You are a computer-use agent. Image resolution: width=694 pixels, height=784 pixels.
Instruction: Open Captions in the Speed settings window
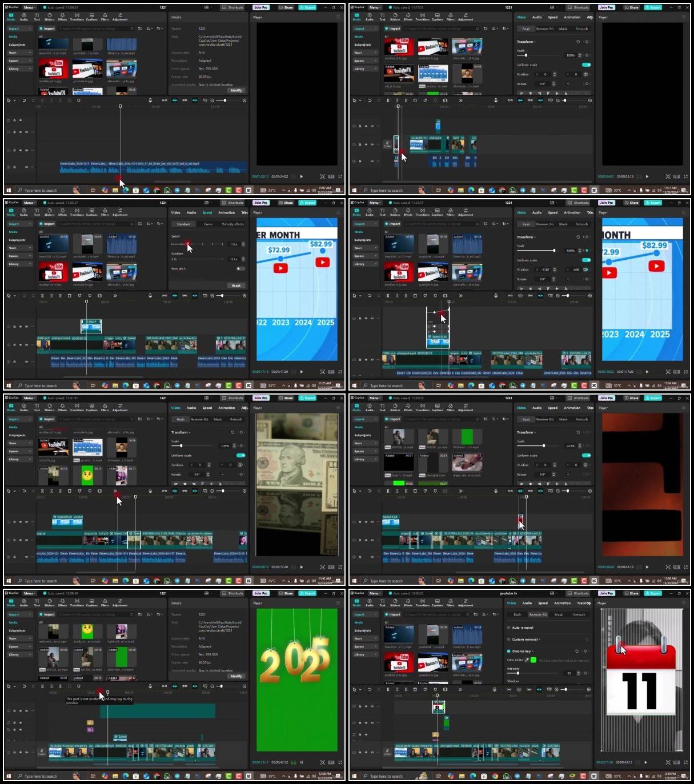pos(91,212)
